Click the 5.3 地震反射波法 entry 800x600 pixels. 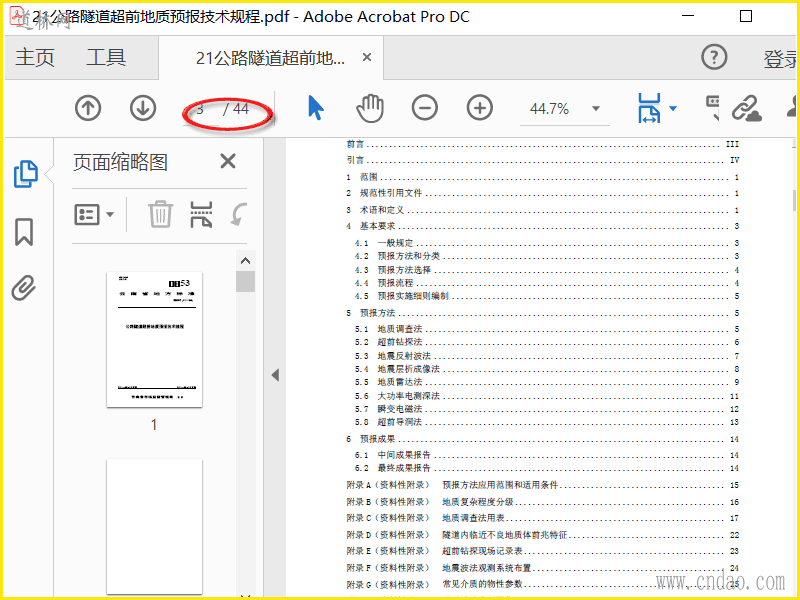pos(547,356)
